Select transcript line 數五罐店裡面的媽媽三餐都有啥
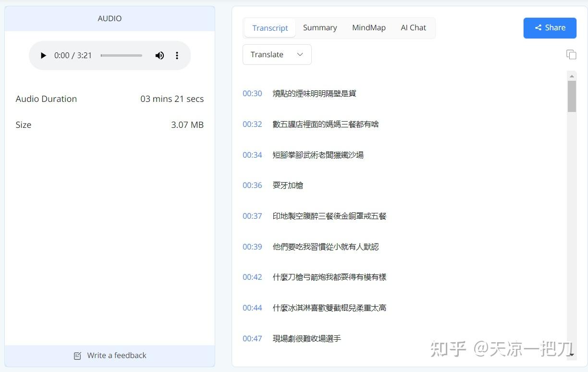This screenshot has width=588, height=372. 326,124
